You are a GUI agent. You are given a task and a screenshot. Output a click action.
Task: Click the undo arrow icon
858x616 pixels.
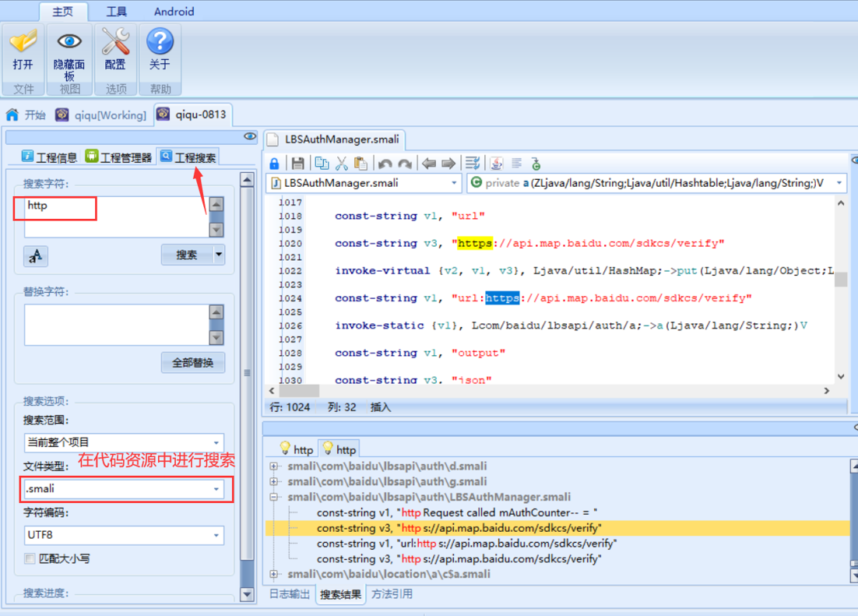click(385, 164)
